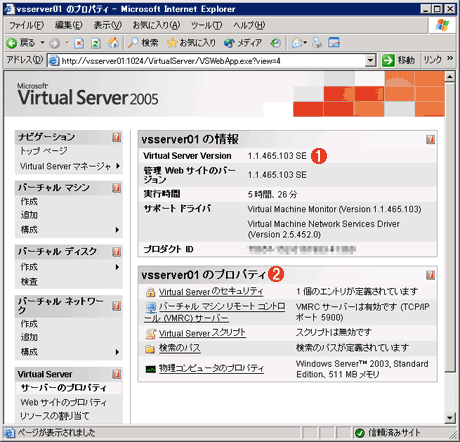460x442 pixels.
Task: Click the lock icon beside Virtual Server のセキュリティ
Action: pyautogui.click(x=151, y=292)
